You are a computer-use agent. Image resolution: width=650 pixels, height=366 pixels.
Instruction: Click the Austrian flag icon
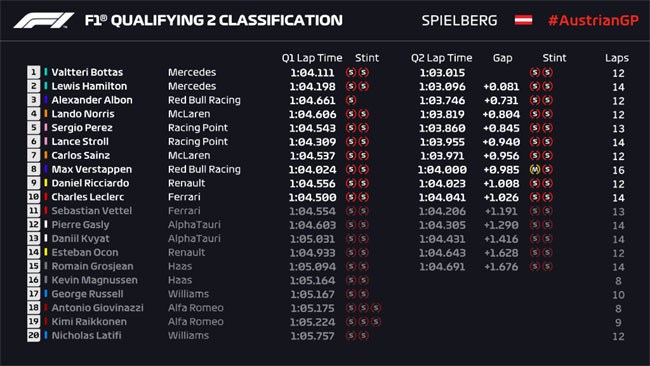click(523, 20)
